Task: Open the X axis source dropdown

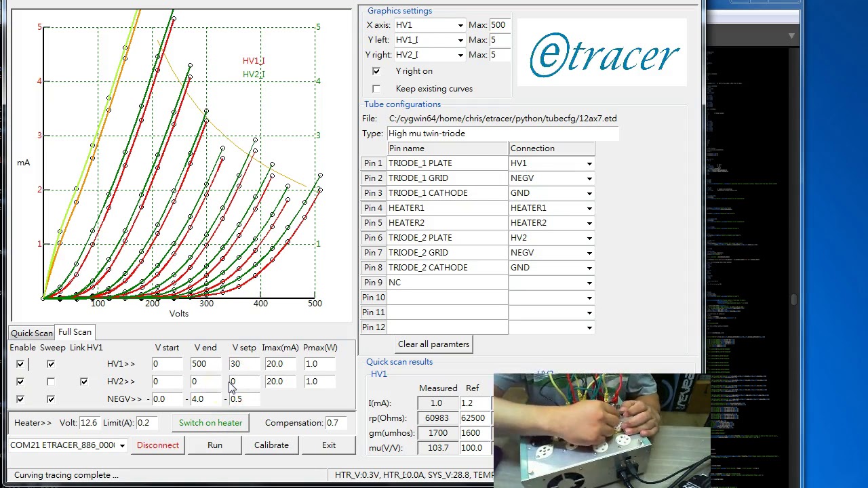Action: 429,25
